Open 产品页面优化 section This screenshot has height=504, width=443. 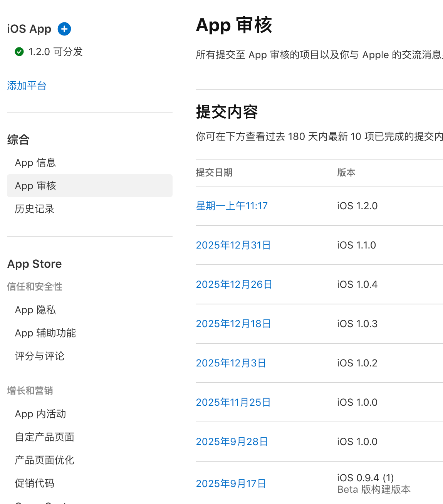[x=44, y=460]
